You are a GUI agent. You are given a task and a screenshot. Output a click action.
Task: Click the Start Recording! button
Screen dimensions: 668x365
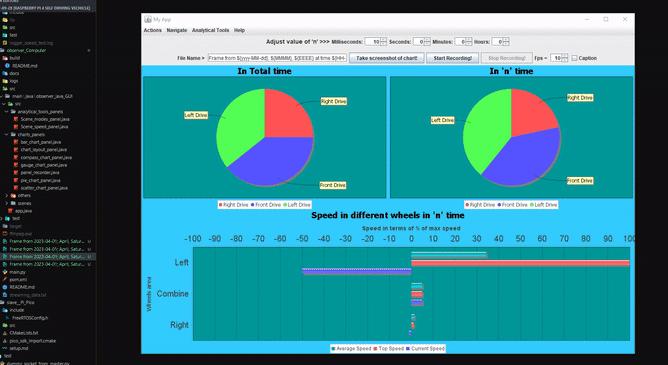click(452, 58)
